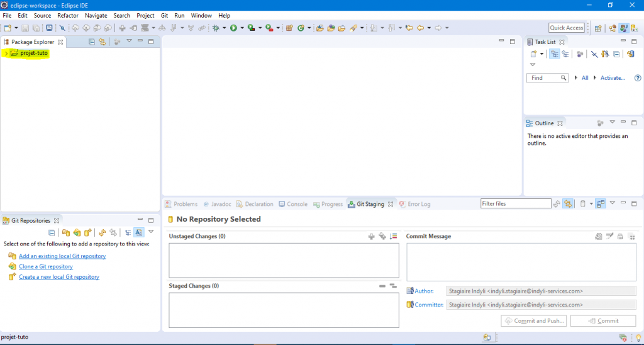
Task: Click the Quick Access search field
Action: 567,28
